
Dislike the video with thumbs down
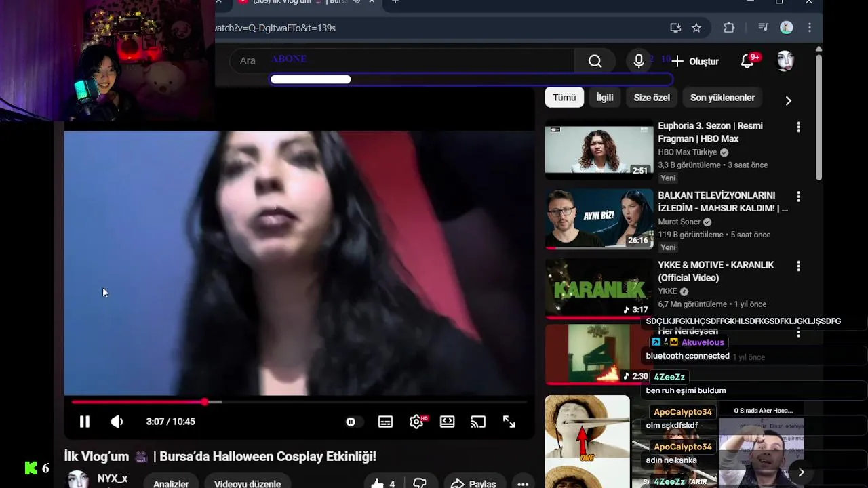[420, 483]
